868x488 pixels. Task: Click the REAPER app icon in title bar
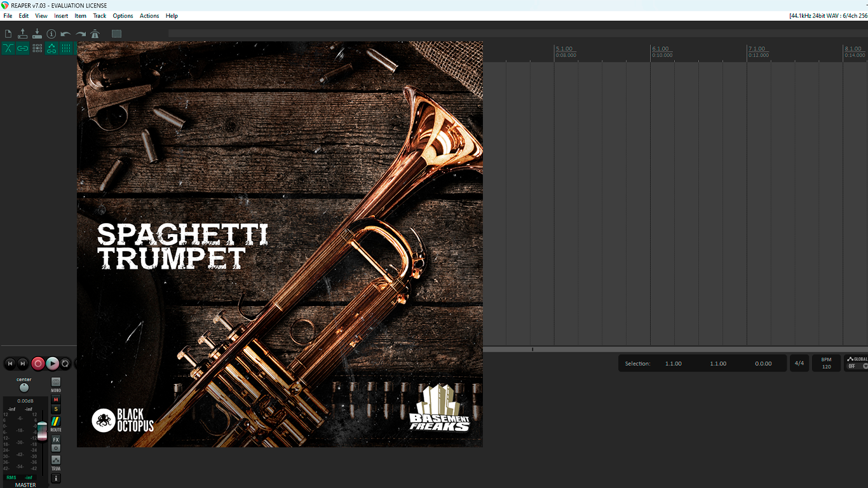click(5, 5)
